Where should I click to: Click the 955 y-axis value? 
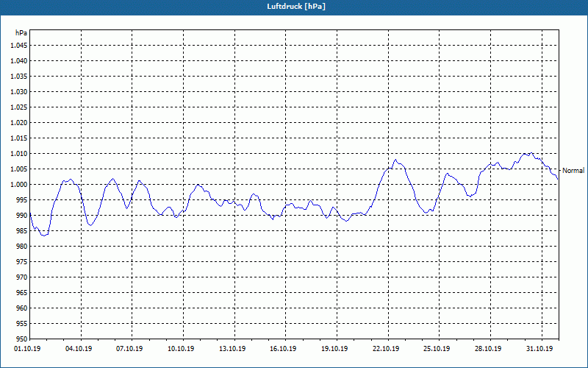[23, 324]
